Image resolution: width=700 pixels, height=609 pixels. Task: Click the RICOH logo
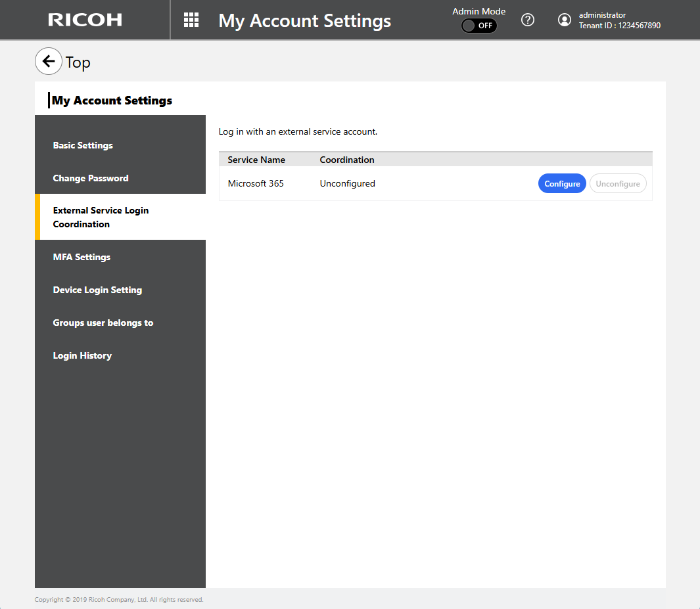pyautogui.click(x=85, y=20)
